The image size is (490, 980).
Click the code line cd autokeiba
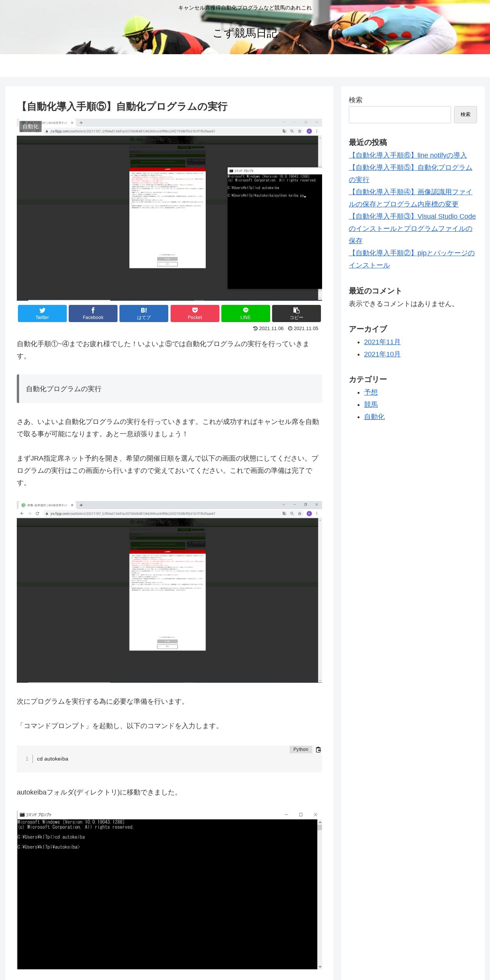pyautogui.click(x=53, y=759)
